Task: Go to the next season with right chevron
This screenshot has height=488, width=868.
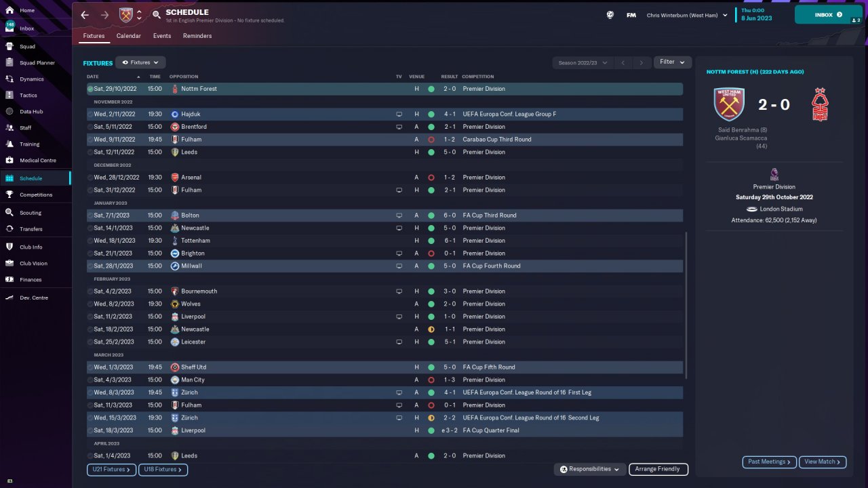Action: 642,63
